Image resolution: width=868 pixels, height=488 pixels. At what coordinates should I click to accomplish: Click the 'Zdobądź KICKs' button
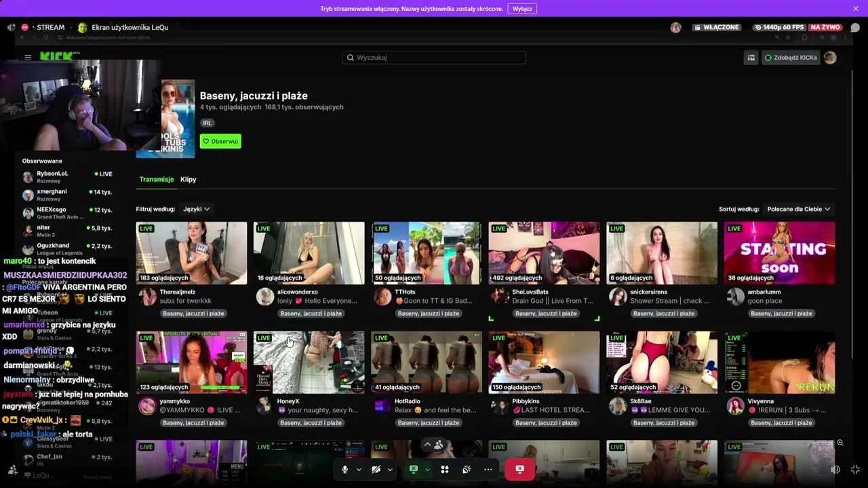coord(791,58)
